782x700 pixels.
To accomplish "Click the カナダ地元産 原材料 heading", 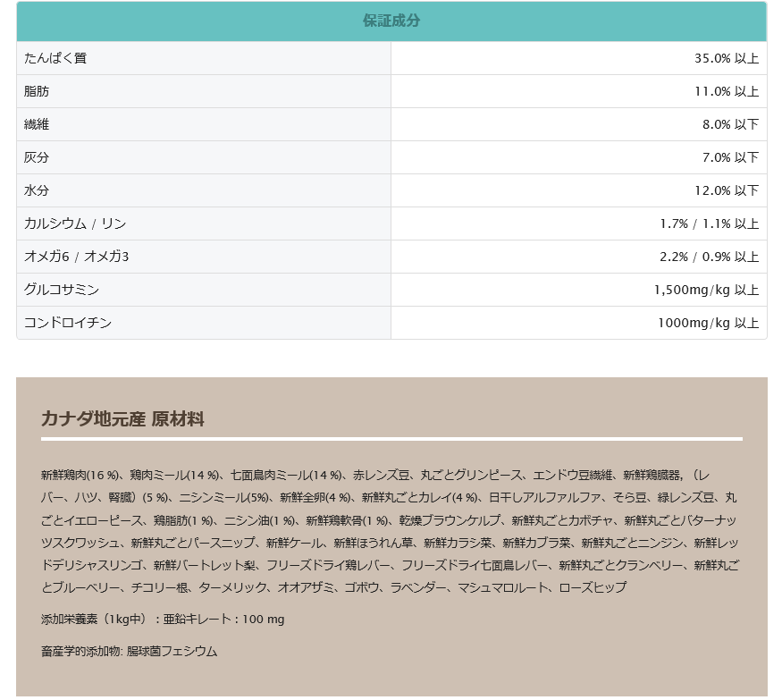I will [x=122, y=418].
